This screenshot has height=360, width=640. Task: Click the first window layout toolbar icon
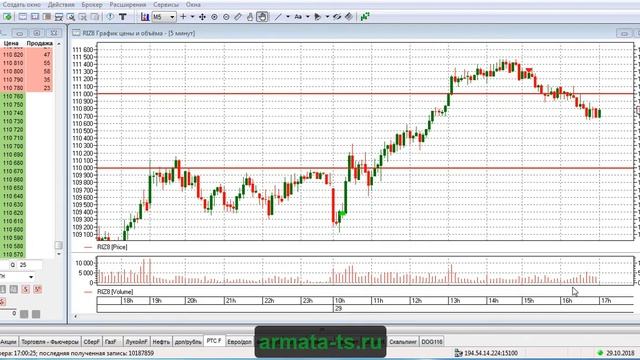23,17
